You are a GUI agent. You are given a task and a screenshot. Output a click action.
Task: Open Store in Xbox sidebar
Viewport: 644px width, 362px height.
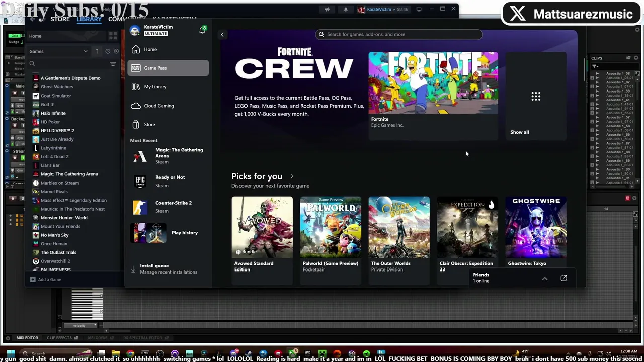click(168, 124)
